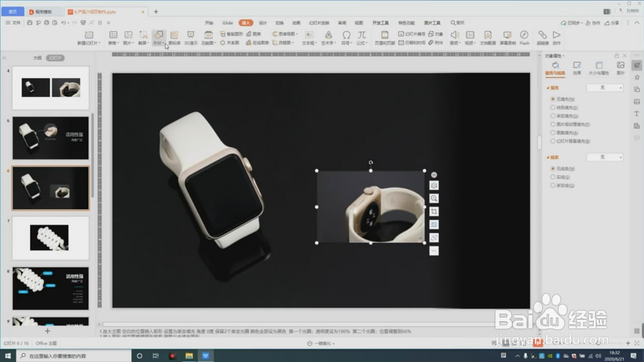Click the Flash insert icon
Viewport: 644px width, 362px height.
(x=524, y=38)
